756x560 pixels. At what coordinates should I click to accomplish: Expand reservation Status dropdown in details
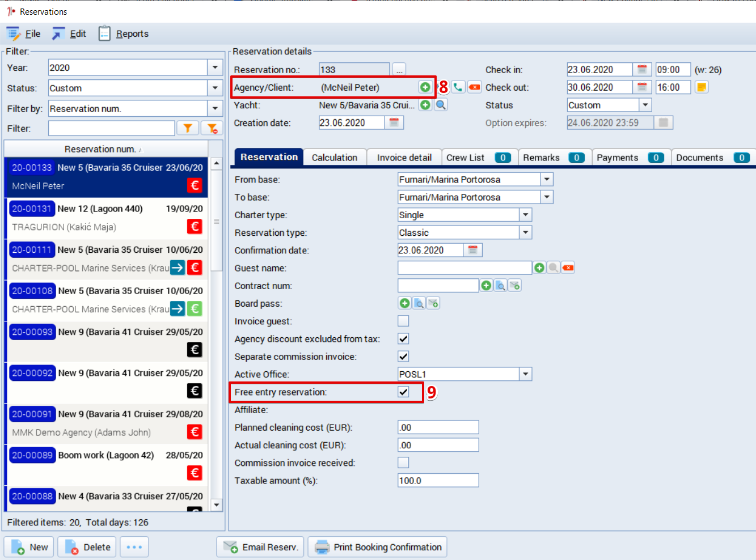point(645,105)
